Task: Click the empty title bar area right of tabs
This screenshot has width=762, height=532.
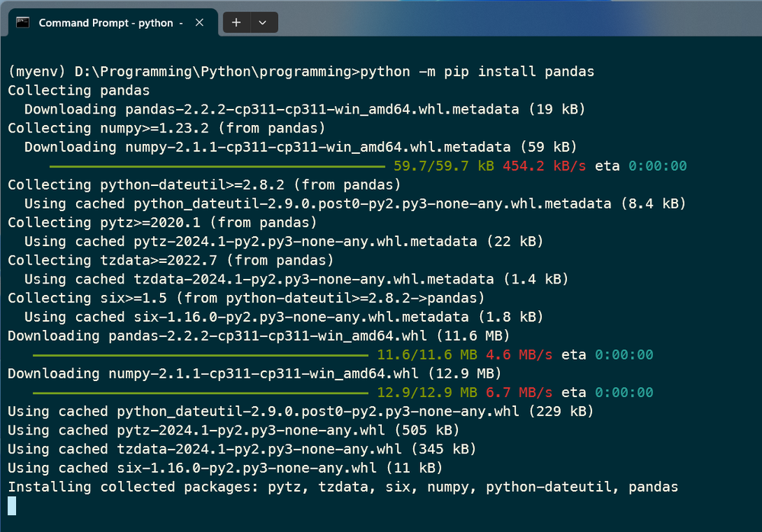Action: [520, 20]
